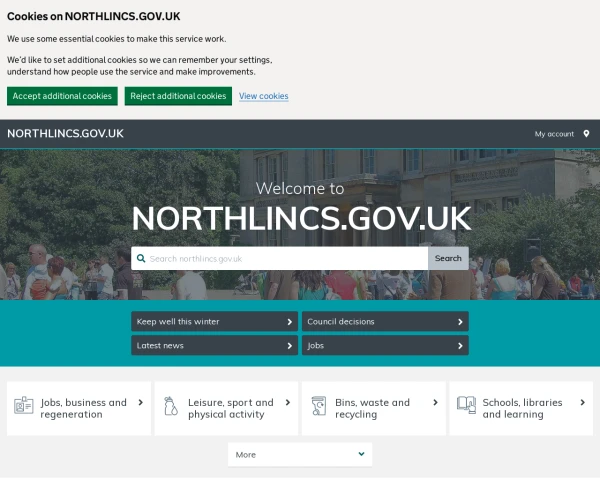Click the open book icon for Schools
This screenshot has width=600, height=480.
(466, 405)
